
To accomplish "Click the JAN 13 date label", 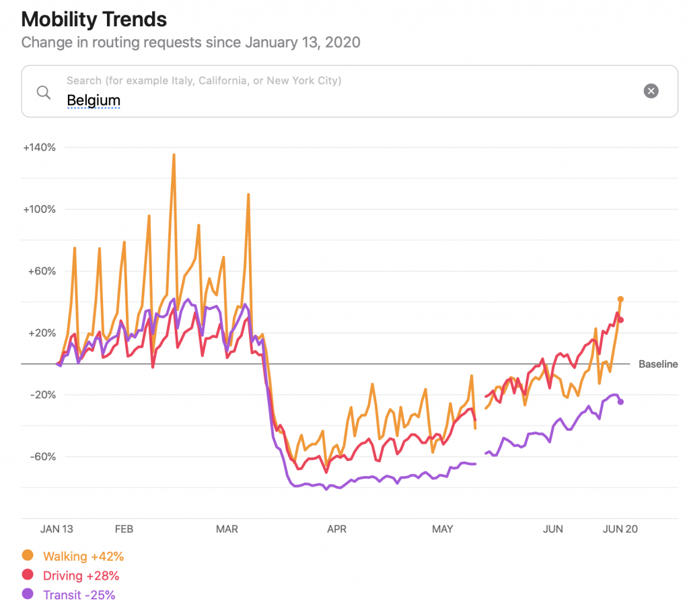I will [x=57, y=529].
